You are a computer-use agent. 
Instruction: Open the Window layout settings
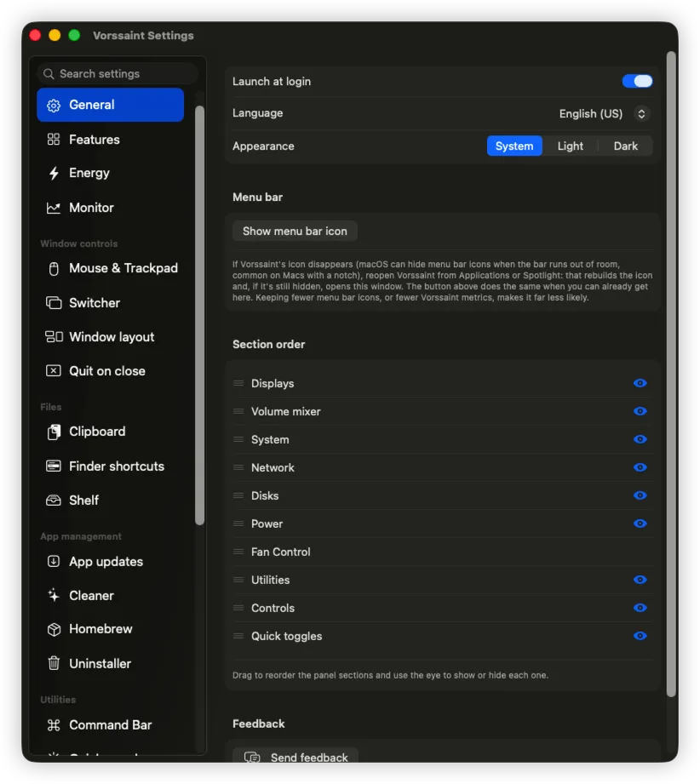(110, 337)
